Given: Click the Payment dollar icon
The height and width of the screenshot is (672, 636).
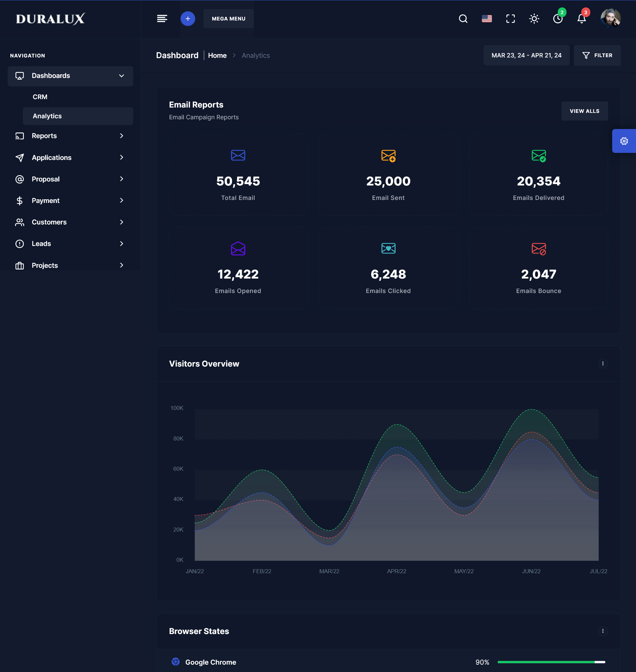Looking at the screenshot, I should tap(20, 201).
